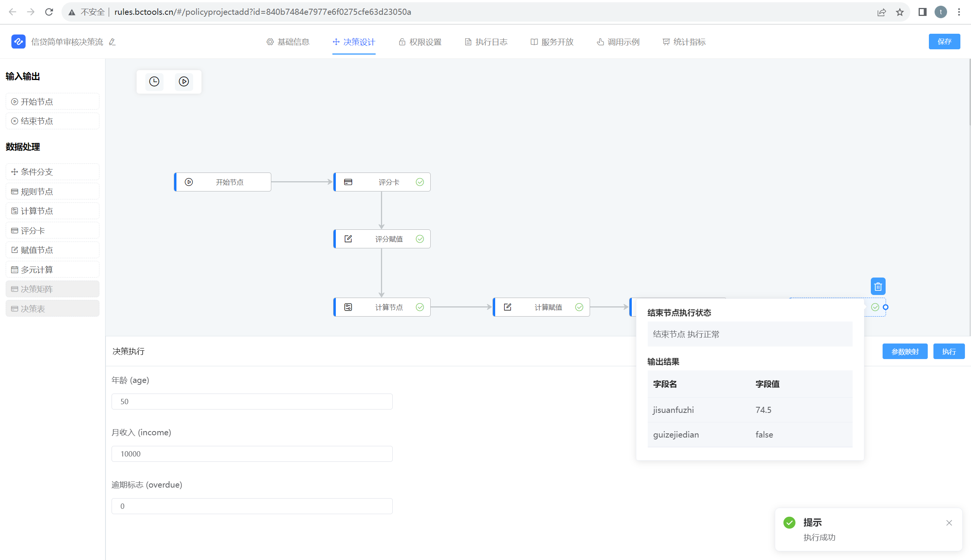The width and height of the screenshot is (971, 560).
Task: Open the 统计指标 tab
Action: coord(684,42)
